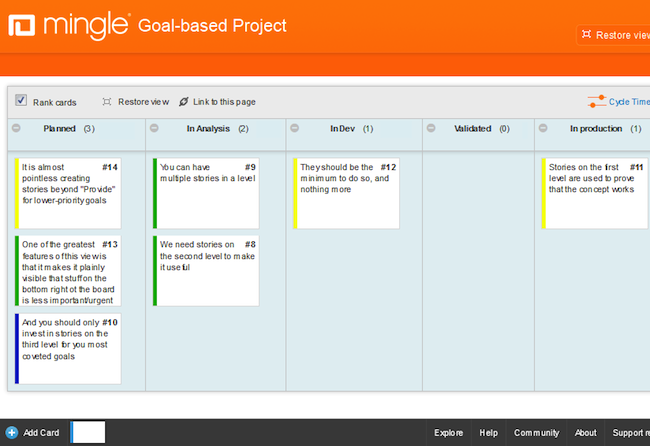Click the Cycle Time chart icon
The width and height of the screenshot is (650, 446).
click(x=596, y=101)
